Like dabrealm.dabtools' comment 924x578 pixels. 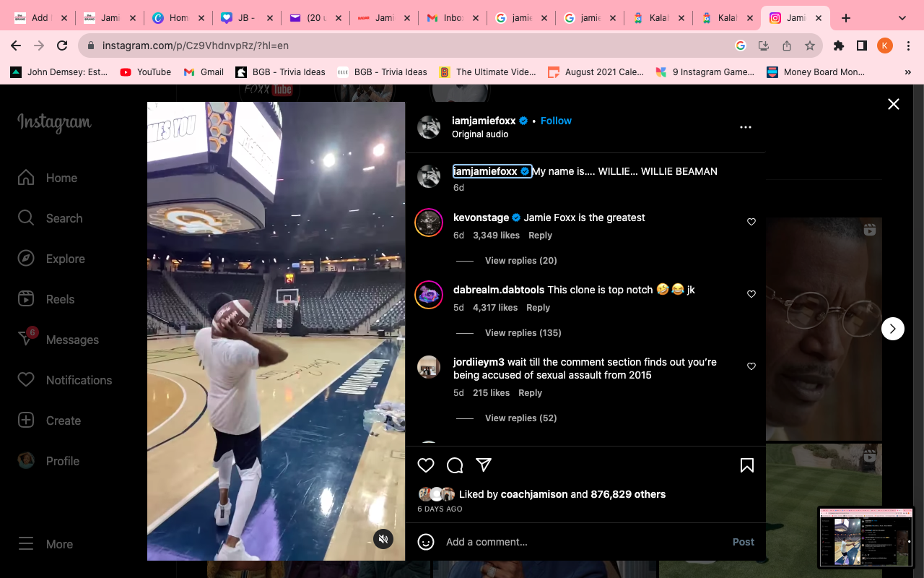coord(751,294)
